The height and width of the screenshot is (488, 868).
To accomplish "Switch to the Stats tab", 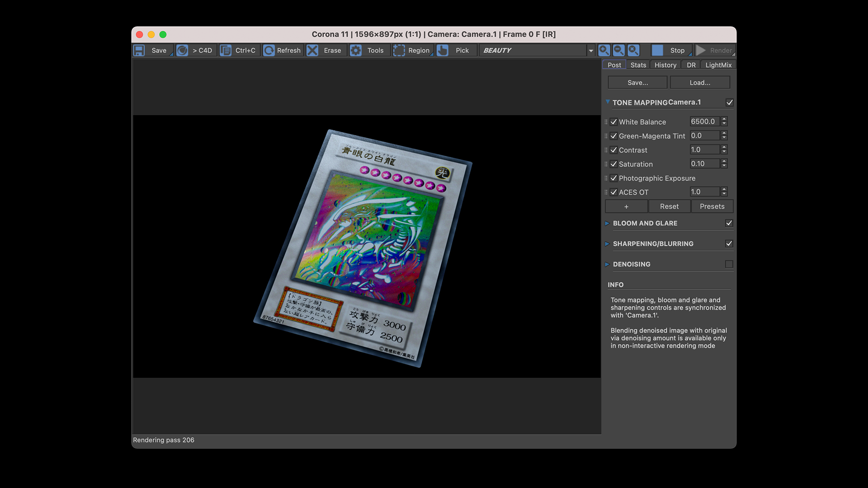I will (x=638, y=65).
